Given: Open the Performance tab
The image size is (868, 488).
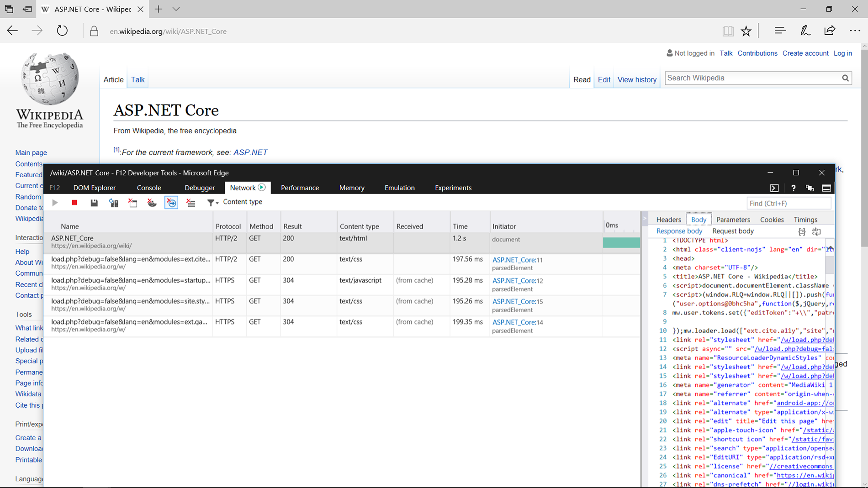Looking at the screenshot, I should pyautogui.click(x=300, y=188).
